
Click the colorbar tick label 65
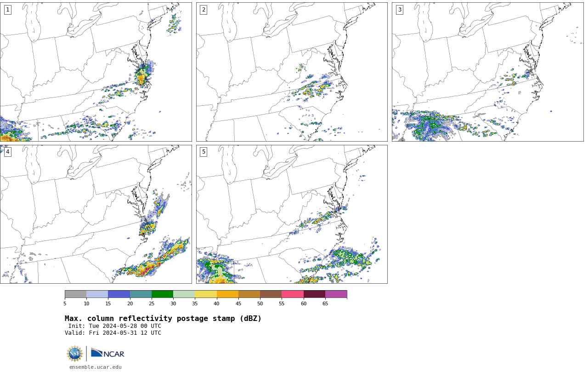(325, 303)
